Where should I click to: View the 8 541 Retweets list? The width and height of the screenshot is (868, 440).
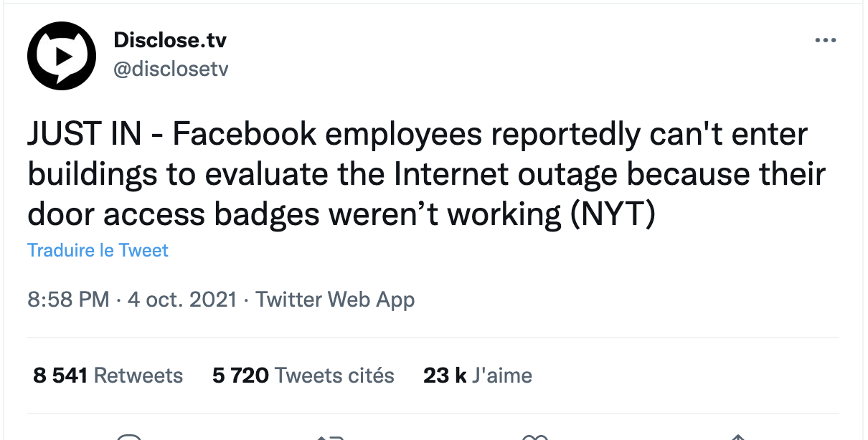tap(108, 375)
